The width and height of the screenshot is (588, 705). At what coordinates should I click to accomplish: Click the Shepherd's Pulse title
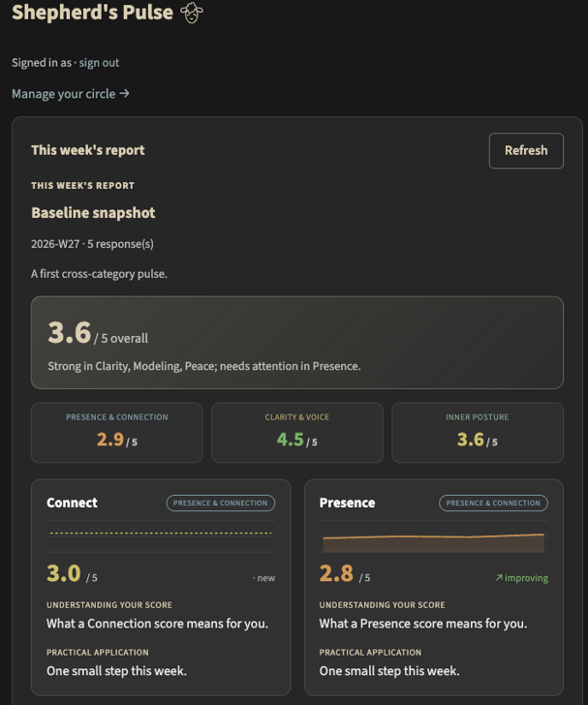click(x=92, y=13)
